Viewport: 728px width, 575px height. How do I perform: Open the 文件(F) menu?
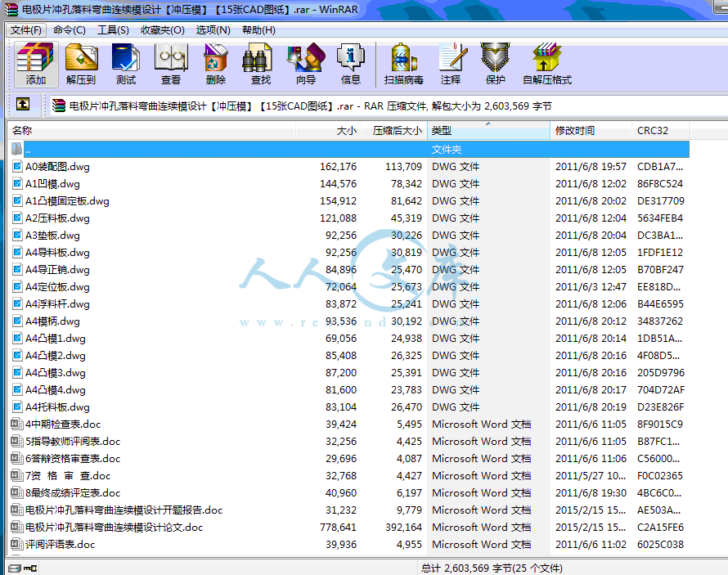click(x=26, y=30)
